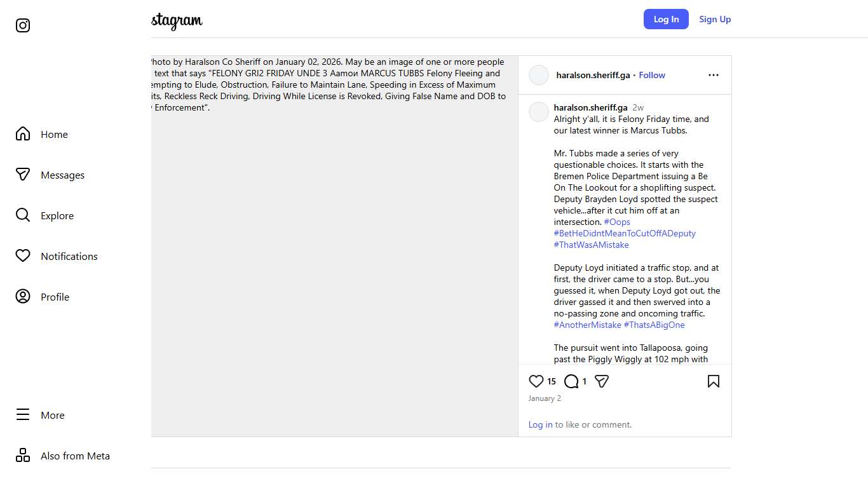Image resolution: width=868 pixels, height=488 pixels.
Task: Save the post with the bookmark icon
Action: click(714, 381)
